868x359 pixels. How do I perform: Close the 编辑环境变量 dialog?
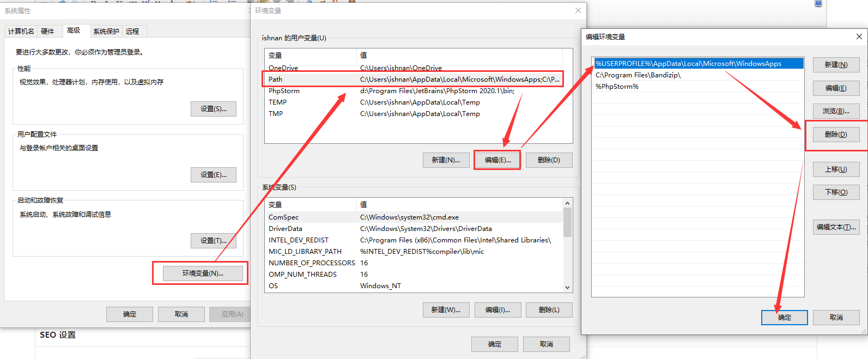pos(859,37)
